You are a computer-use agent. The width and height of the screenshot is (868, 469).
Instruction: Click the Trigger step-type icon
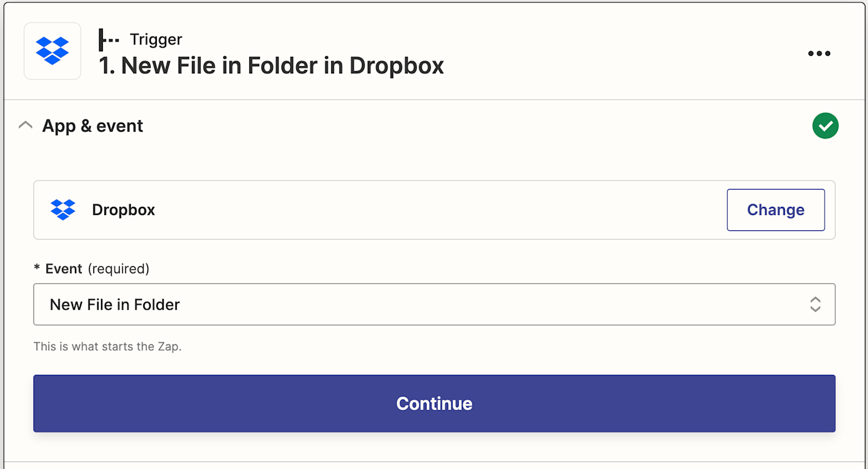(108, 40)
